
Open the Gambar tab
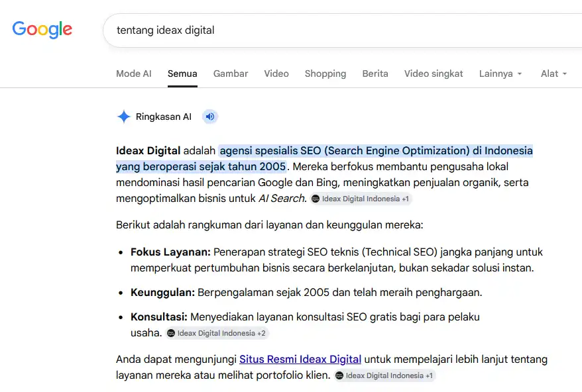click(x=231, y=73)
